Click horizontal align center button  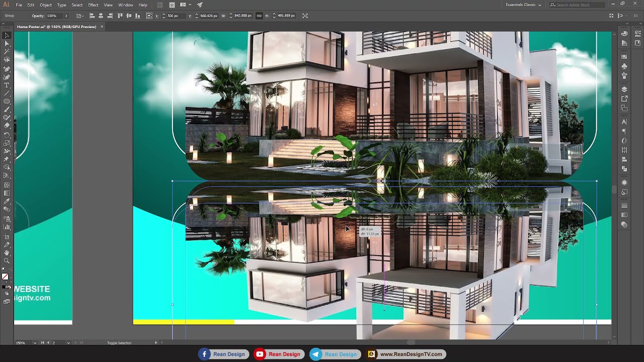[101, 16]
